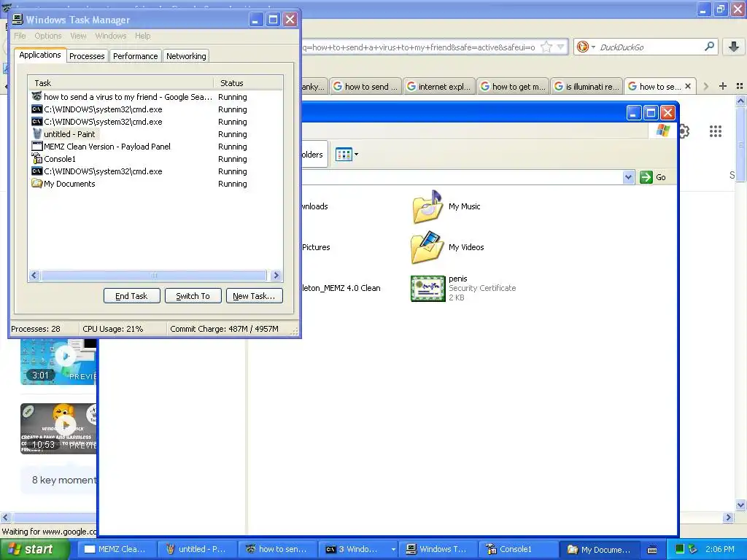Click the browser page's bottom scroll-down arrow
Screen dimensions: 747x560
(740, 505)
